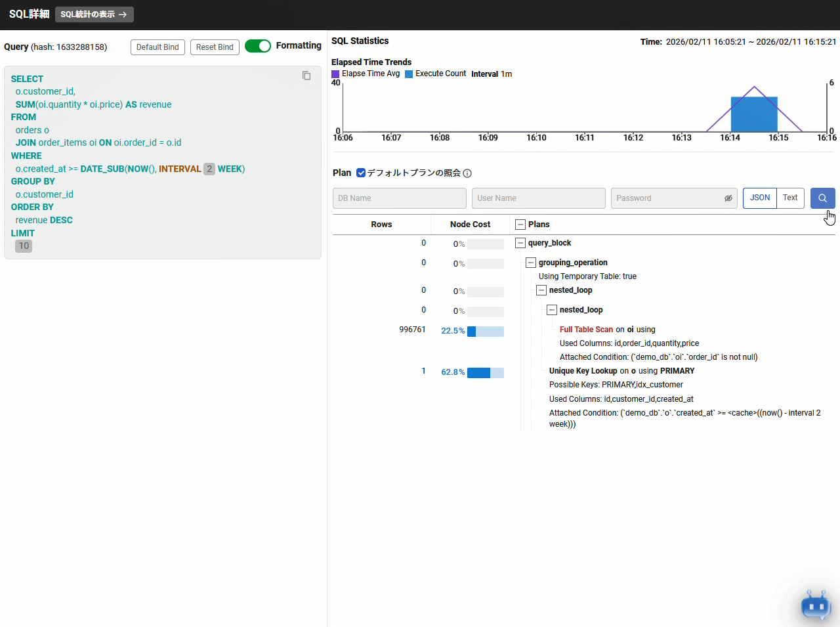
Task: Click the blue Execute Count bar in chart
Action: pyautogui.click(x=754, y=115)
